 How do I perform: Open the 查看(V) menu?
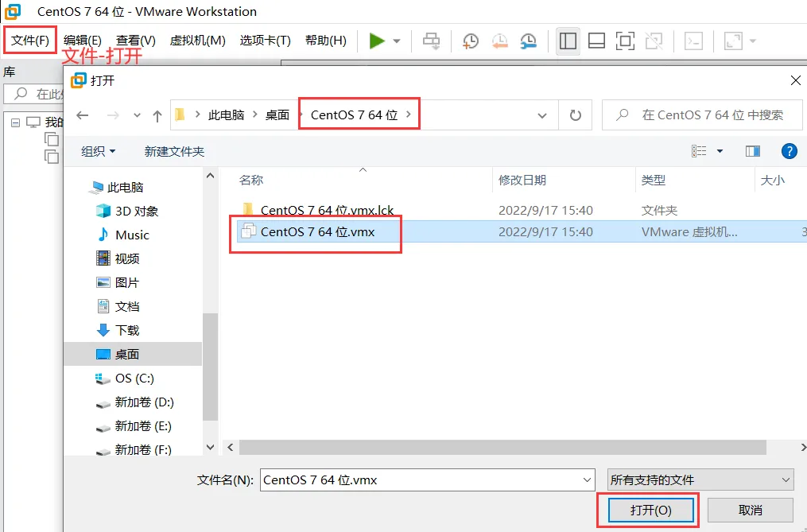pyautogui.click(x=136, y=41)
